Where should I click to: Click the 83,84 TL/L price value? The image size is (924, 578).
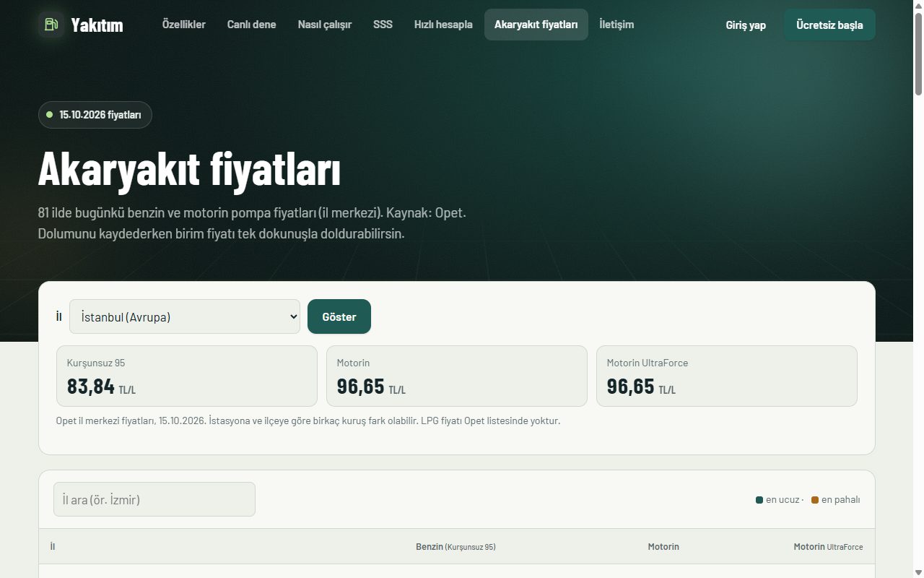point(101,387)
